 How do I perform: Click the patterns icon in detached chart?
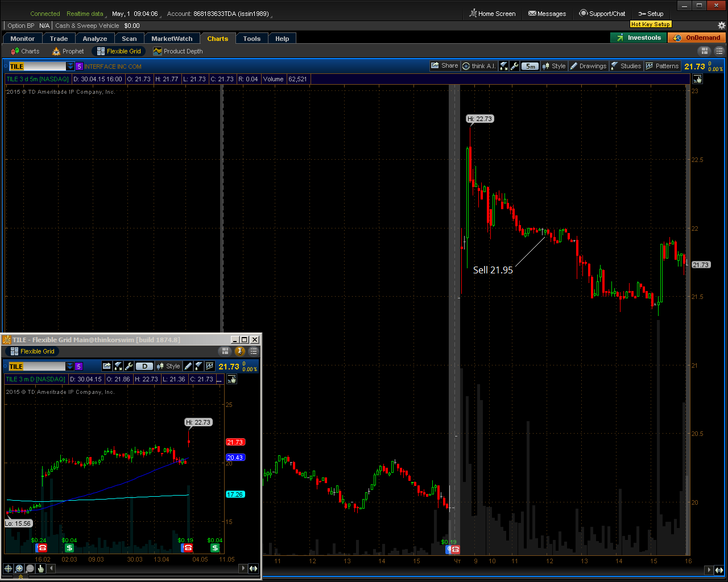[210, 366]
